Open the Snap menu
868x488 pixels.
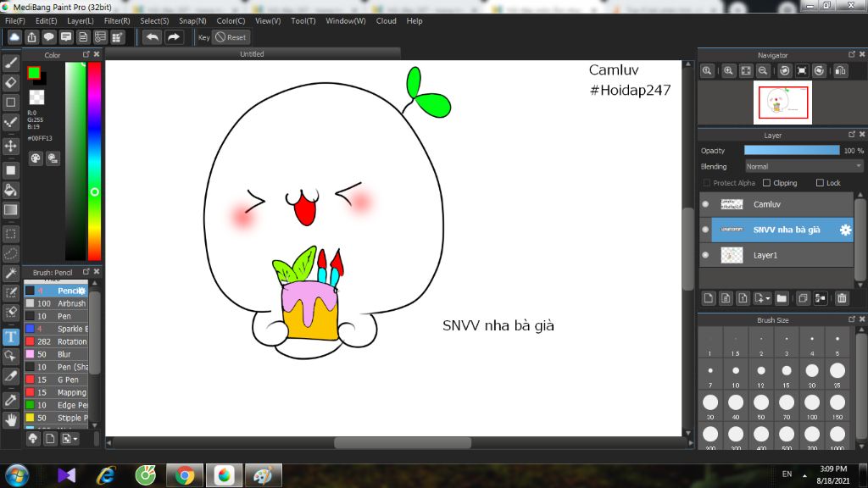coord(192,21)
